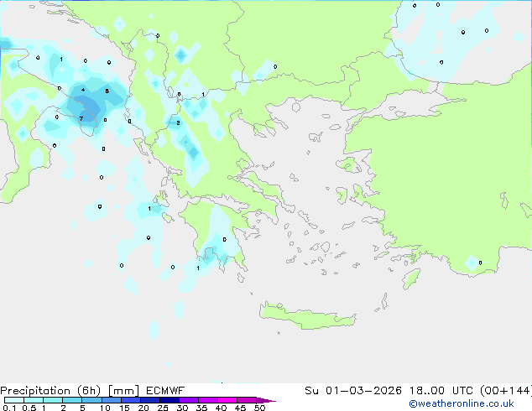
Task: Select the 5–10 mm legend color swatch
Action: coord(91,400)
